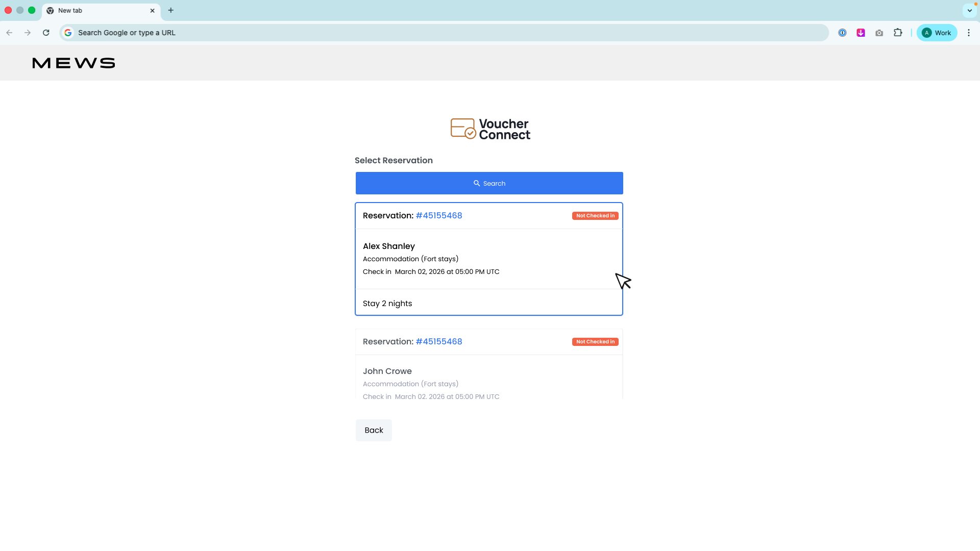980x551 pixels.
Task: Click John Crowe's Accommodation (Fort stays) line
Action: click(411, 384)
